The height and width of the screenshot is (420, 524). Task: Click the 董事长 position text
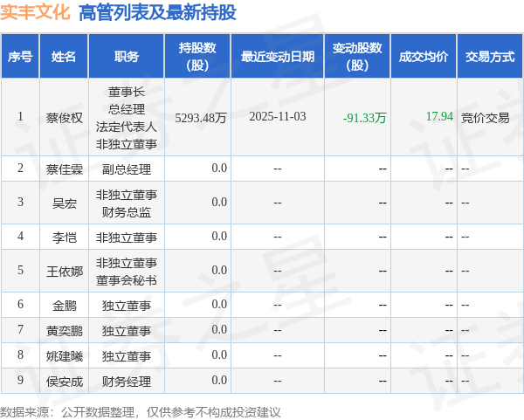pyautogui.click(x=127, y=92)
